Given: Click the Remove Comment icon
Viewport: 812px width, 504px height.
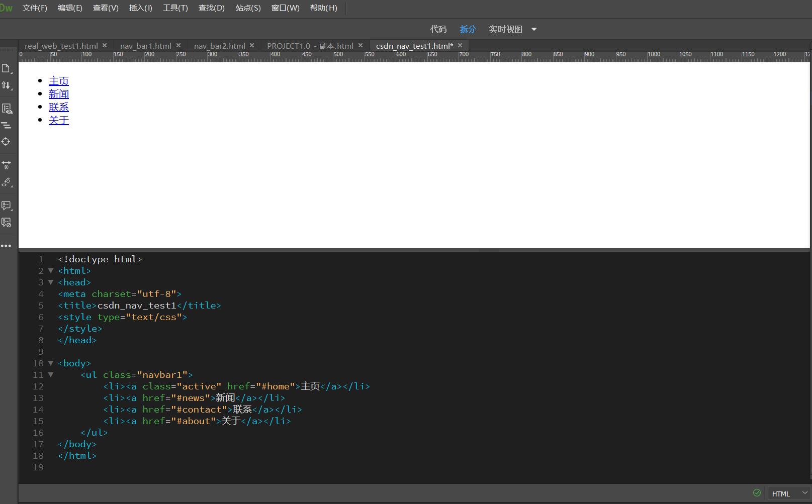Looking at the screenshot, I should tap(7, 223).
